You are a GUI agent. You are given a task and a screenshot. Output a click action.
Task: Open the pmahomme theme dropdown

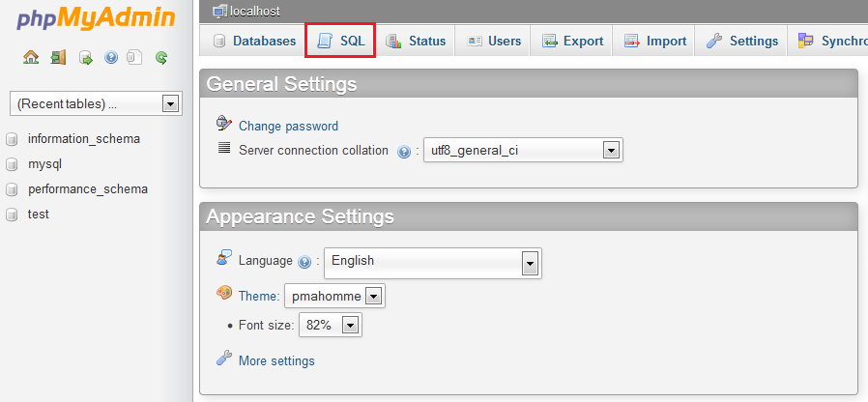pyautogui.click(x=334, y=297)
